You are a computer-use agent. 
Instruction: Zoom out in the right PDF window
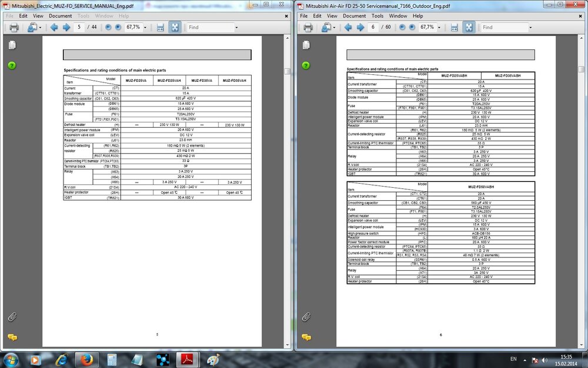pyautogui.click(x=402, y=28)
